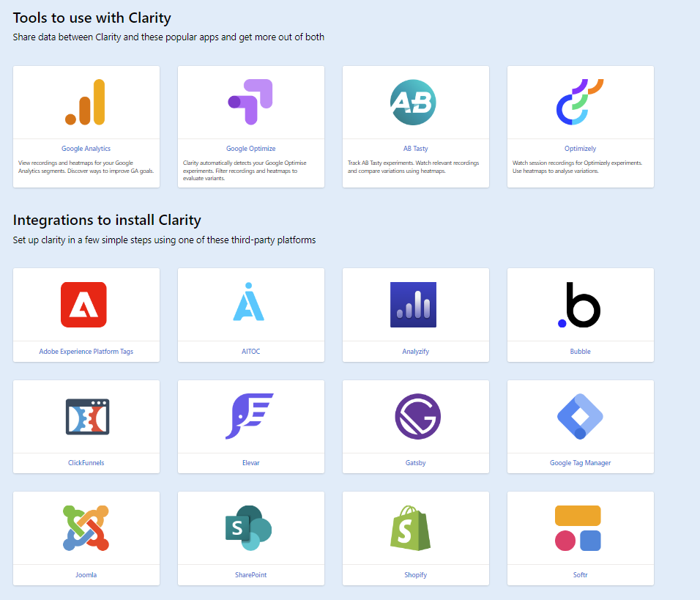The image size is (700, 600).
Task: Click the SharePoint teal S logo
Action: click(x=249, y=528)
